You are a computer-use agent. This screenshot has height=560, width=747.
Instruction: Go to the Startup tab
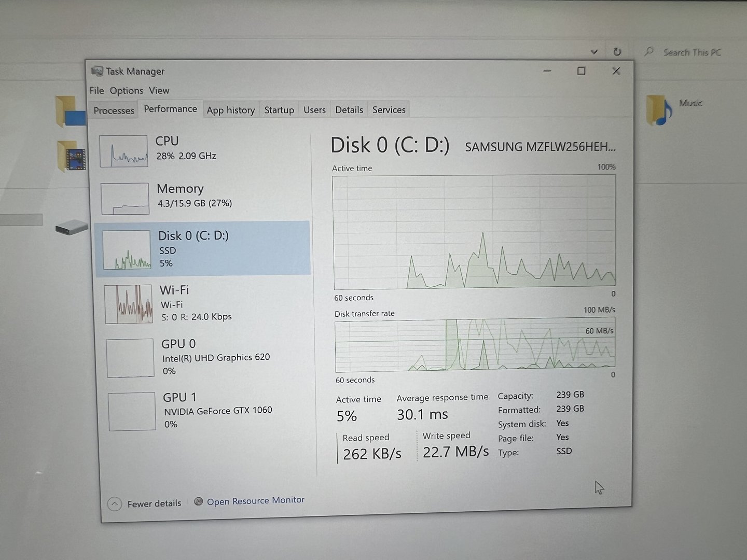279,110
